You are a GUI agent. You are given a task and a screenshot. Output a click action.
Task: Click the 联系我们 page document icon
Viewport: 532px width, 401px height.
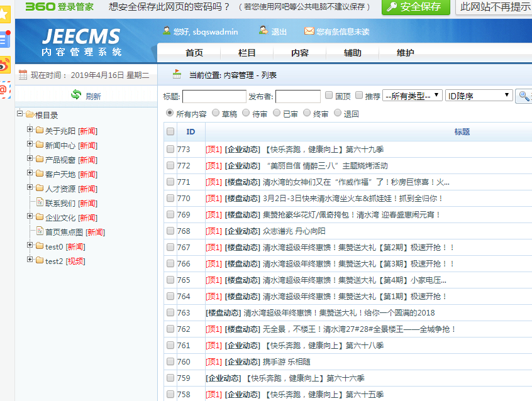pyautogui.click(x=40, y=203)
